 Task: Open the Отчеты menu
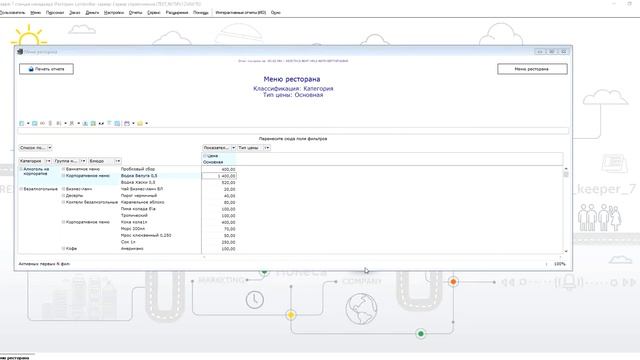[x=136, y=13]
